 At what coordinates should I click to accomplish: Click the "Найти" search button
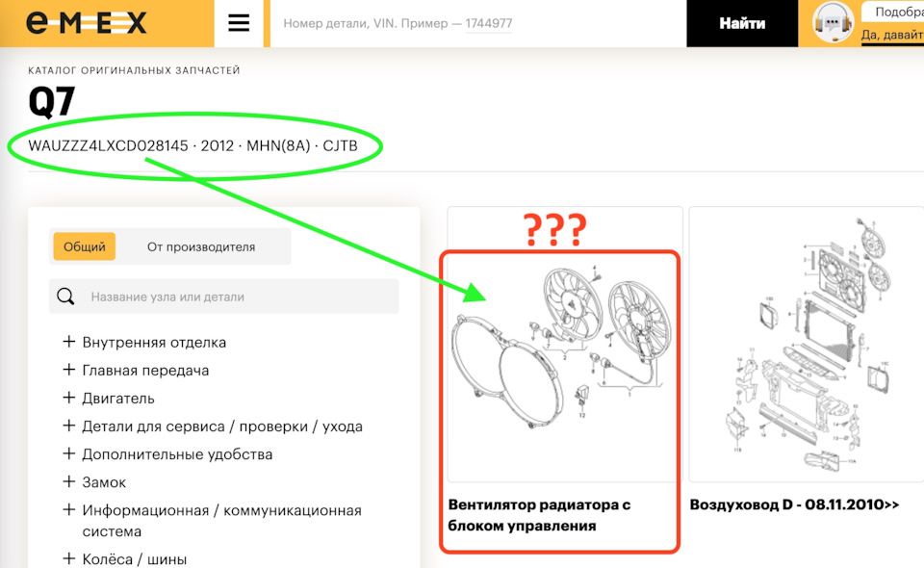tap(741, 22)
